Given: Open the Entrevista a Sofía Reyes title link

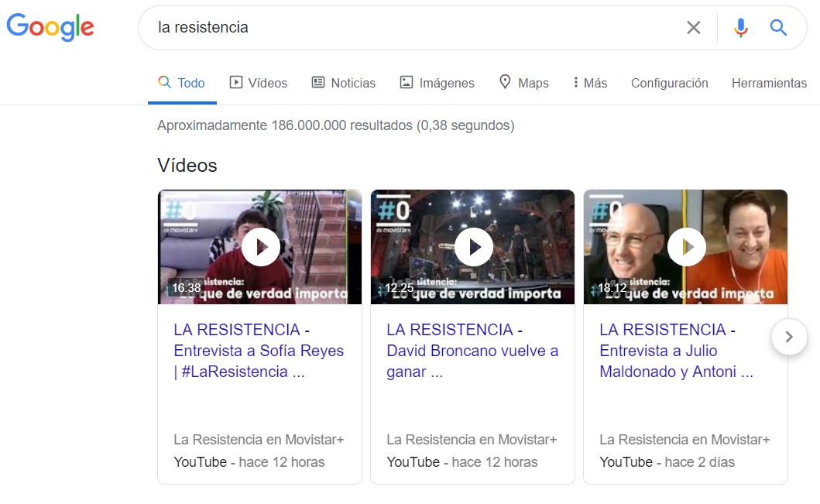Looking at the screenshot, I should tap(259, 351).
